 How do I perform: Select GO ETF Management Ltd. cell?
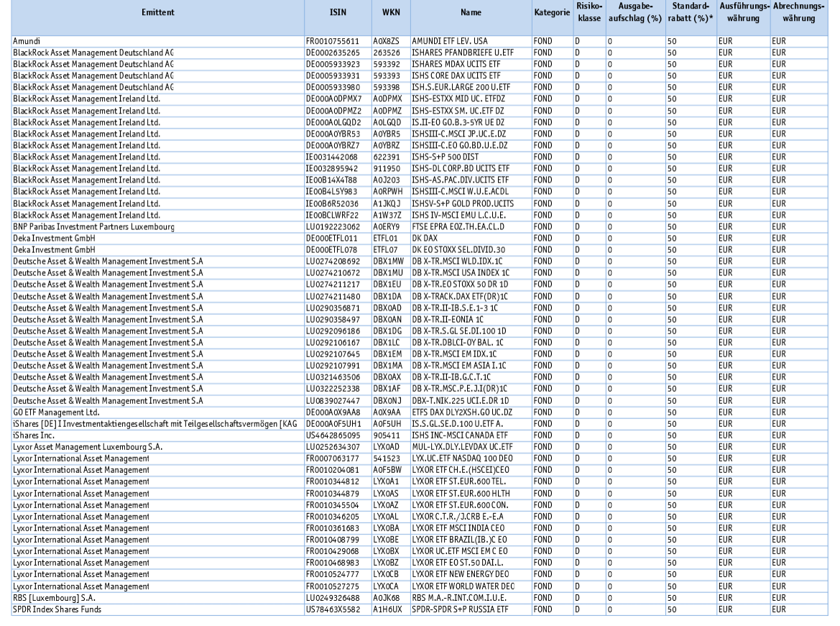click(158, 413)
